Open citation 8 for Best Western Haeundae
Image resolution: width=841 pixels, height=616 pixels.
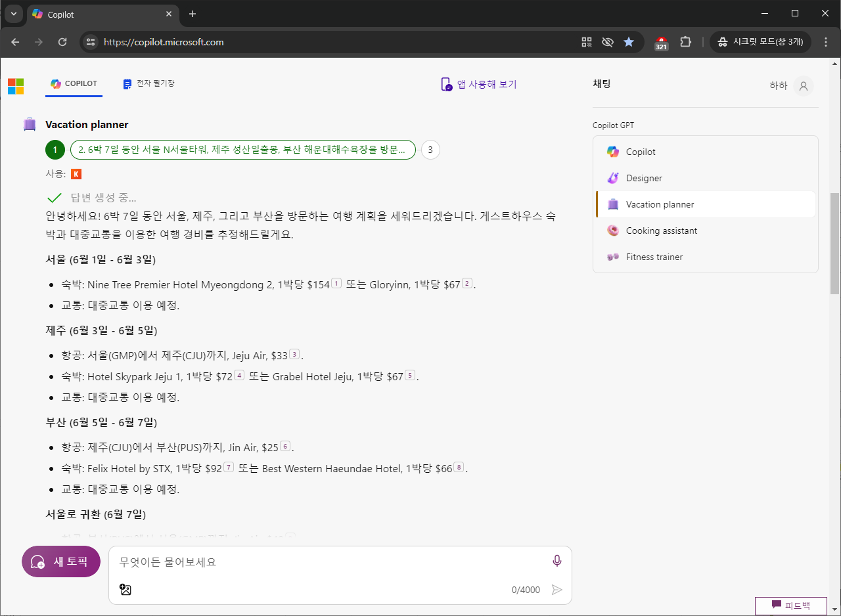459,467
